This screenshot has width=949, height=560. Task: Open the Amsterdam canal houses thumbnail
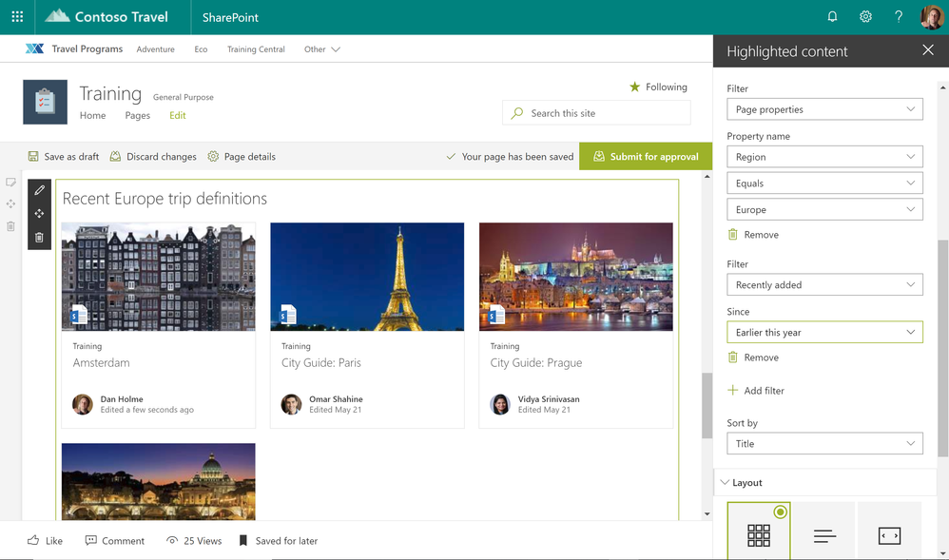click(x=159, y=277)
